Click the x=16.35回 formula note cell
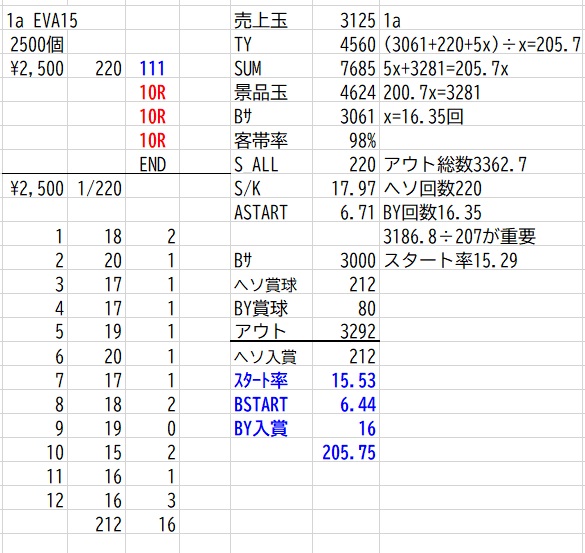This screenshot has height=553, width=585. coord(423,116)
